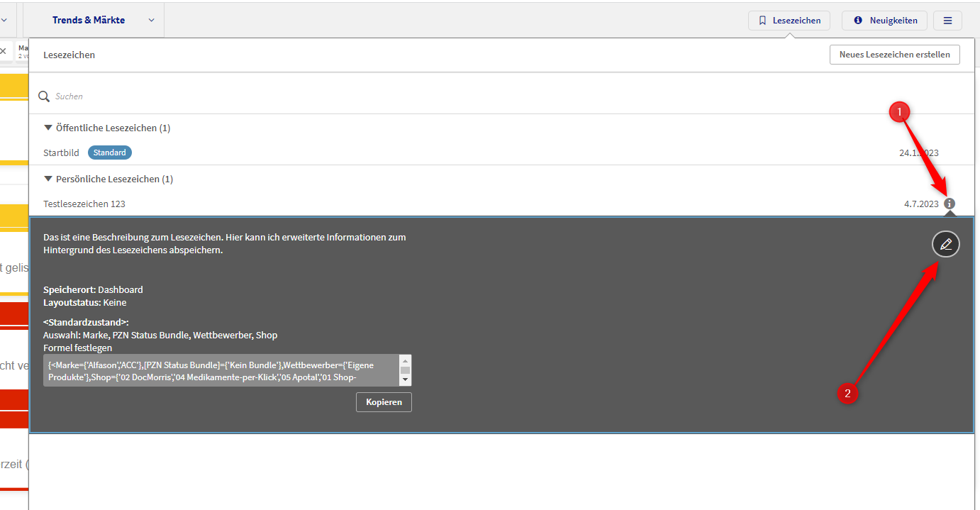Click the formula box scroll up arrow

click(406, 360)
